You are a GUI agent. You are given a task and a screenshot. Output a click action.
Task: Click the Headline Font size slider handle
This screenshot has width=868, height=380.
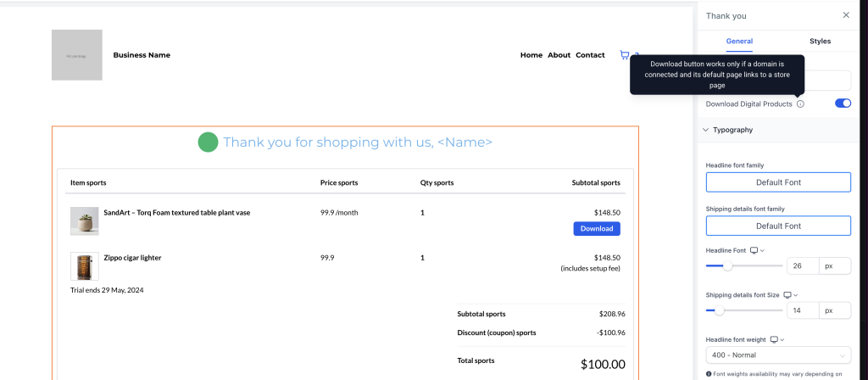[728, 265]
